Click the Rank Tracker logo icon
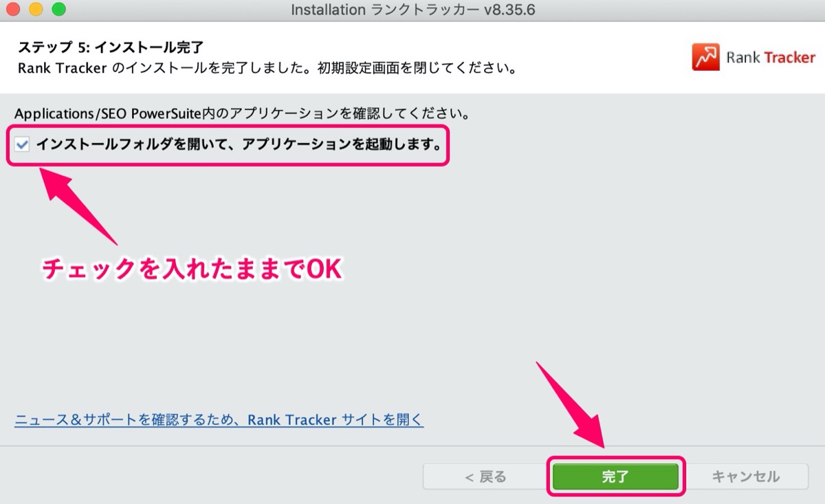Viewport: 825px width, 504px height. (x=705, y=58)
